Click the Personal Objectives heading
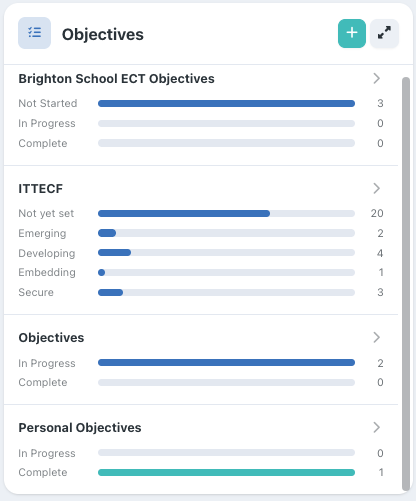This screenshot has width=416, height=501. [x=80, y=428]
